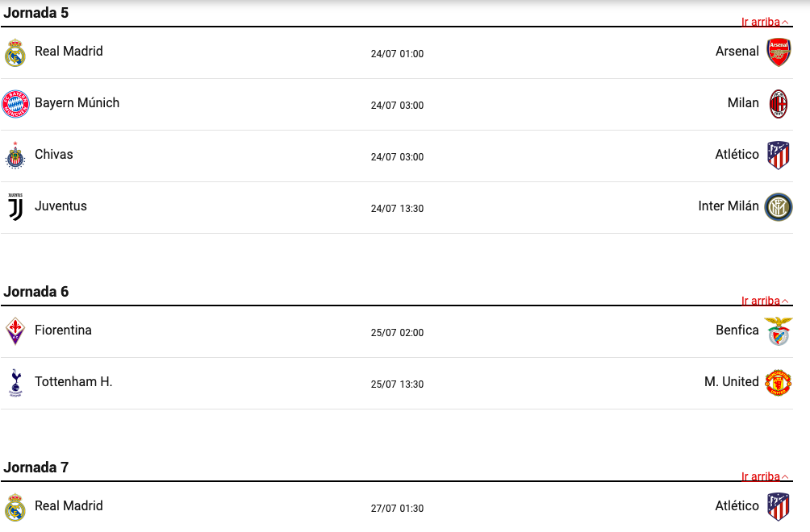
Task: Click Atlético crest in Chivas match
Action: (779, 156)
